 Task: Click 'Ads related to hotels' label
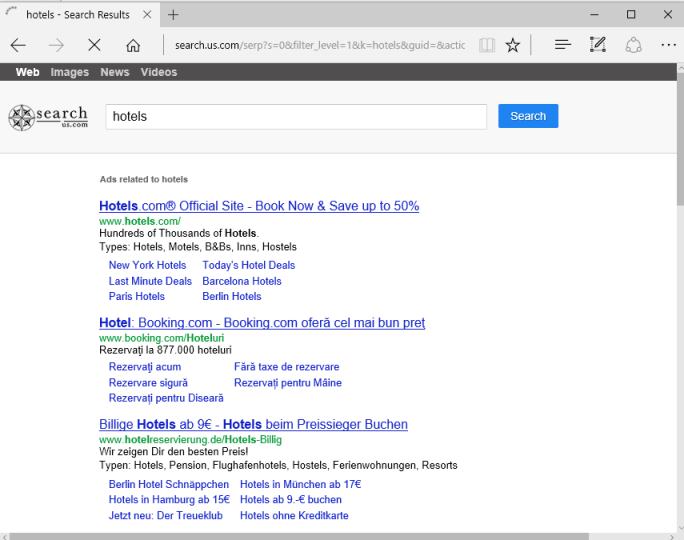click(144, 179)
